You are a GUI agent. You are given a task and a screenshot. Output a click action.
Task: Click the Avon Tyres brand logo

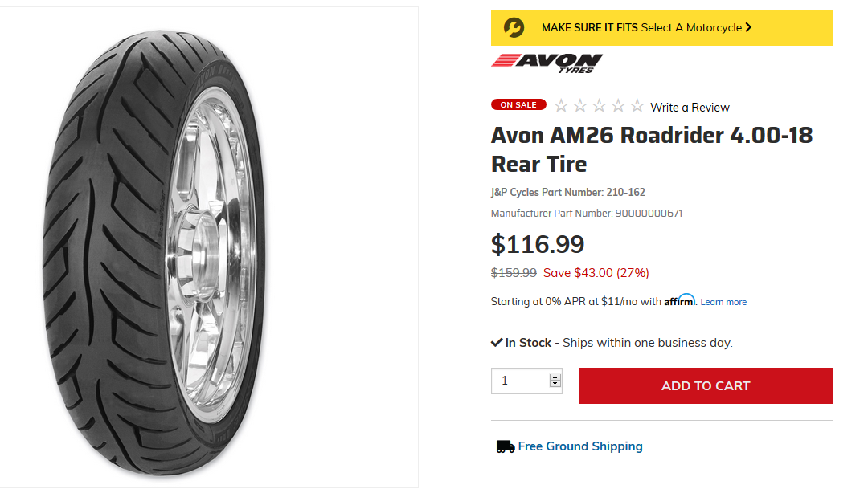click(x=547, y=63)
